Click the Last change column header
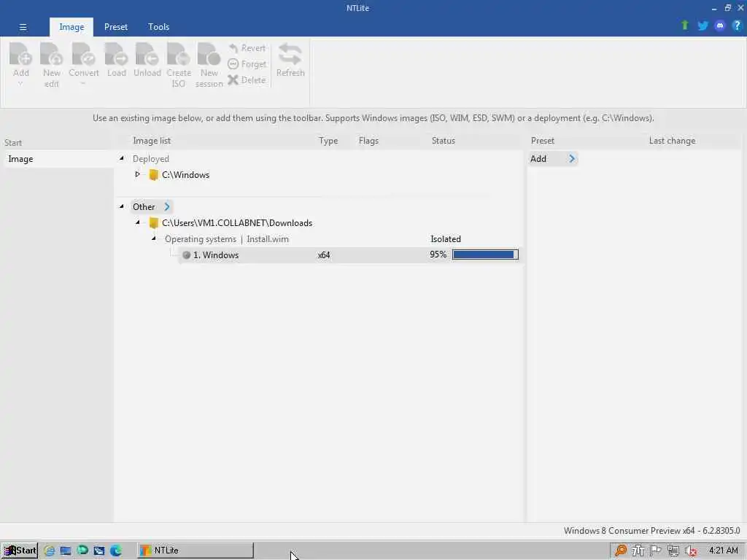747x560 pixels. point(672,141)
